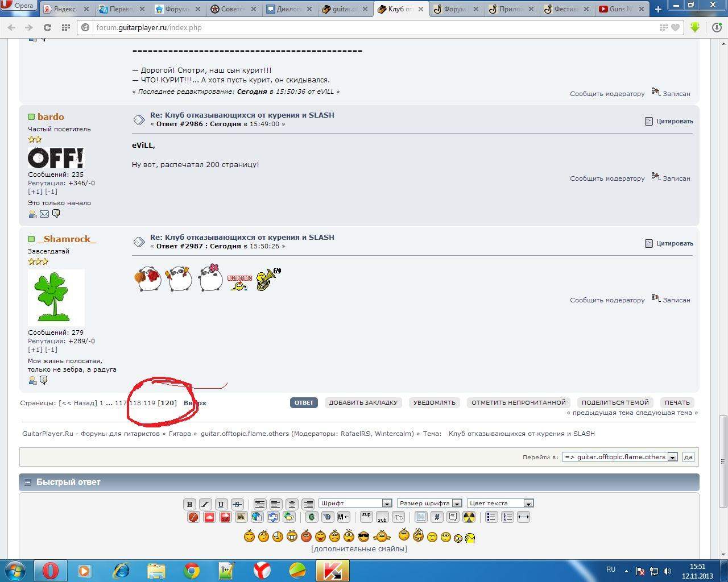Underline text in quick reply editor
728x582 pixels.
221,504
